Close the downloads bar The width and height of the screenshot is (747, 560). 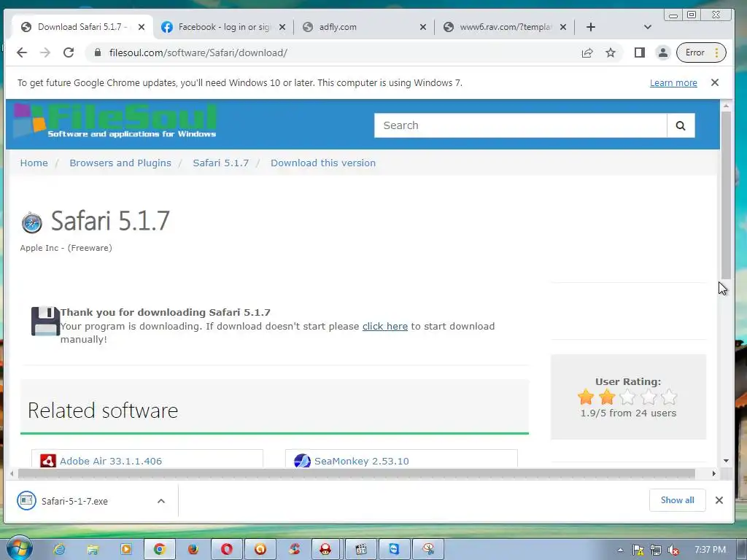[719, 500]
